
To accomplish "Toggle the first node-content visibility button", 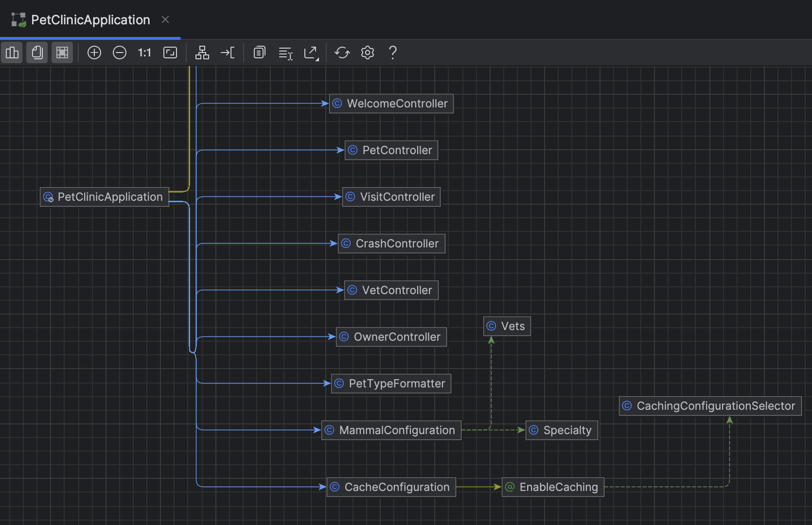I will (x=12, y=52).
